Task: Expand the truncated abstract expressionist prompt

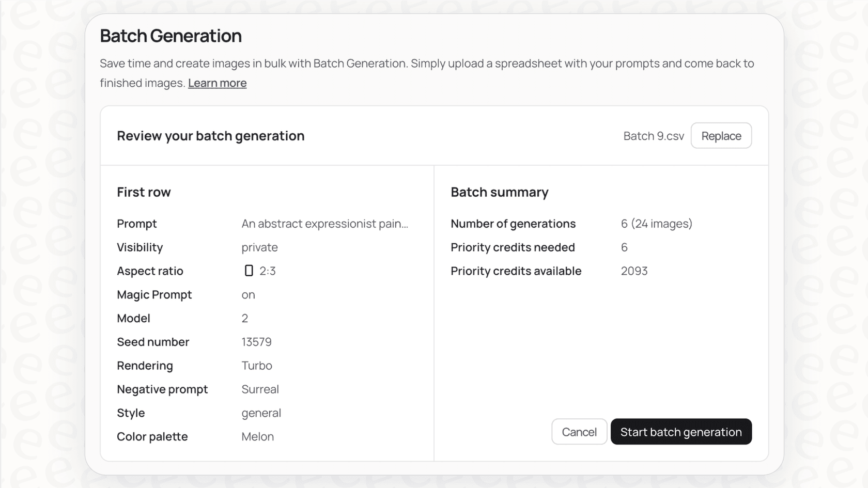Action: tap(324, 224)
